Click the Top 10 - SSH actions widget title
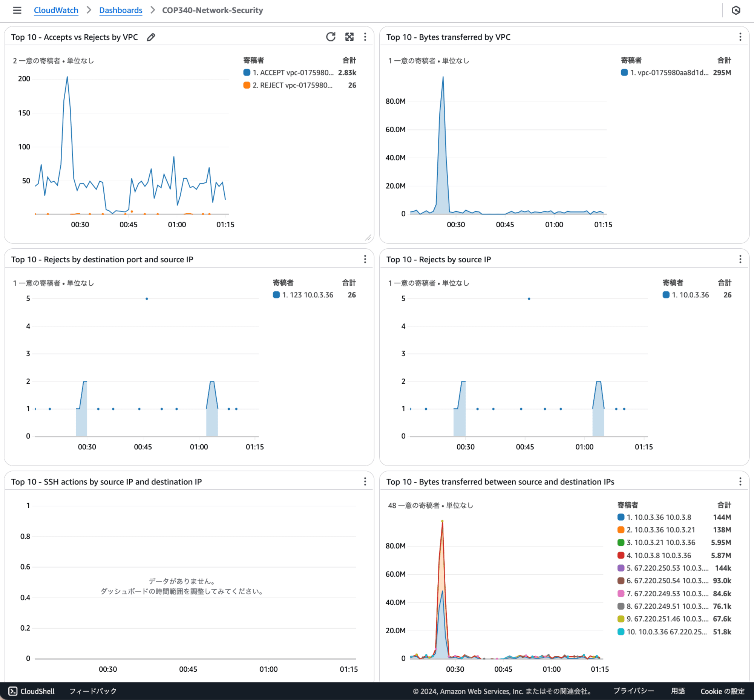Viewport: 754px width, 700px height. click(x=106, y=482)
